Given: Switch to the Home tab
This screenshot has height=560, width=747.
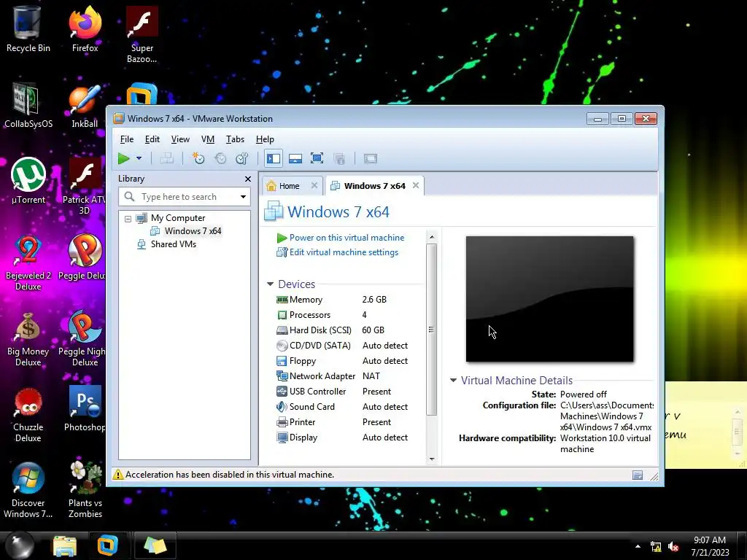Looking at the screenshot, I should 289,186.
